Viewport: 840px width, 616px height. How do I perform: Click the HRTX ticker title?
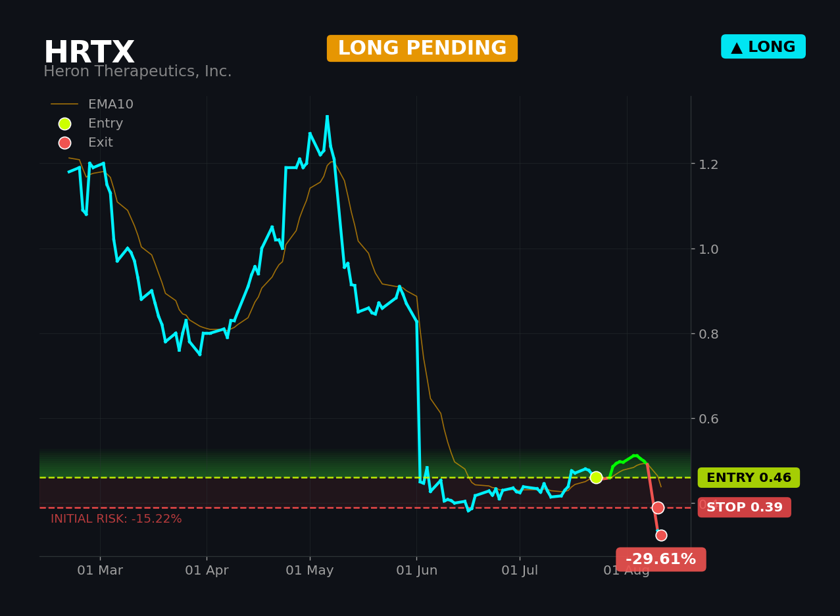[89, 53]
